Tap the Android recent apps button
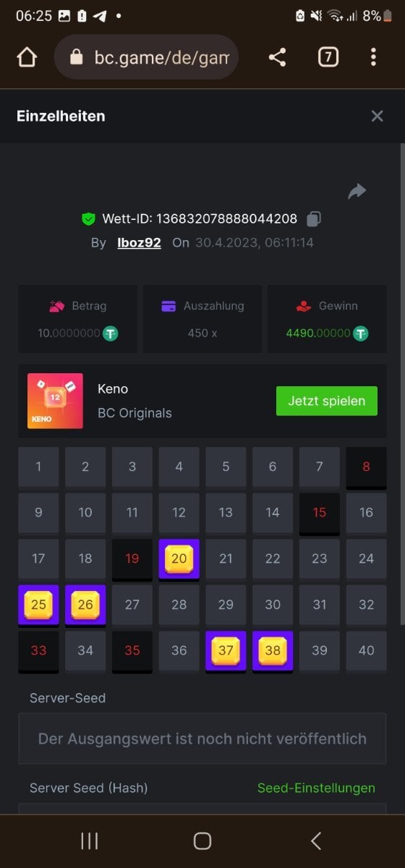The height and width of the screenshot is (868, 405). [90, 841]
